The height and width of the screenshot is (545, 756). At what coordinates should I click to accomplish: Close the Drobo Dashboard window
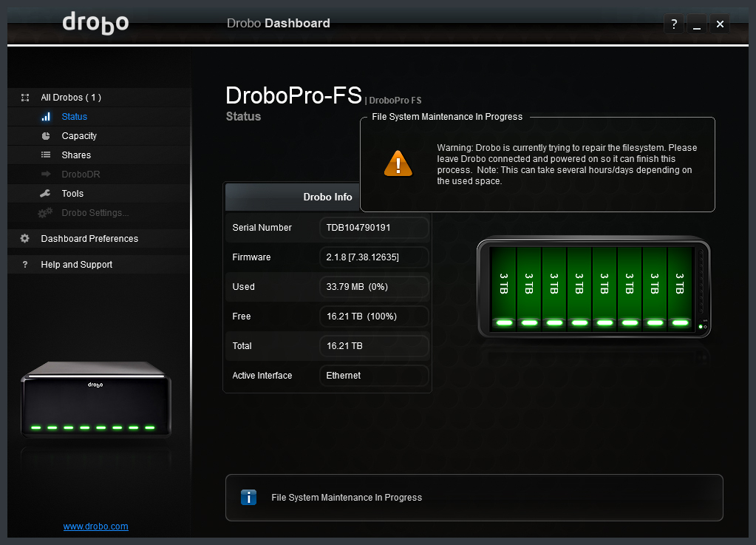pos(720,24)
